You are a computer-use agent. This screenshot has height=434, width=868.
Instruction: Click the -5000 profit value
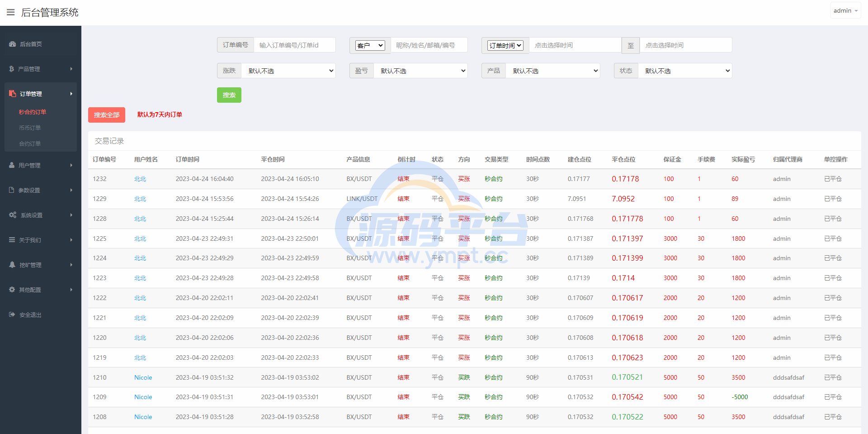[x=740, y=397]
